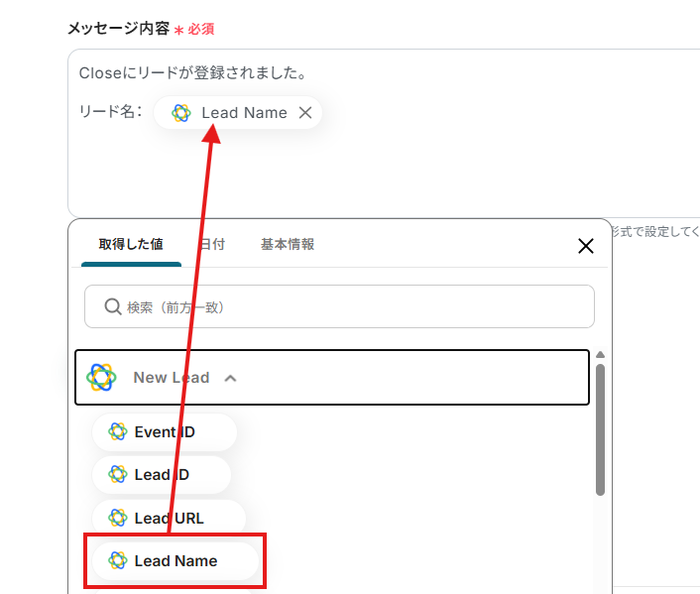Remove the Lead Name chip from message

tap(305, 112)
